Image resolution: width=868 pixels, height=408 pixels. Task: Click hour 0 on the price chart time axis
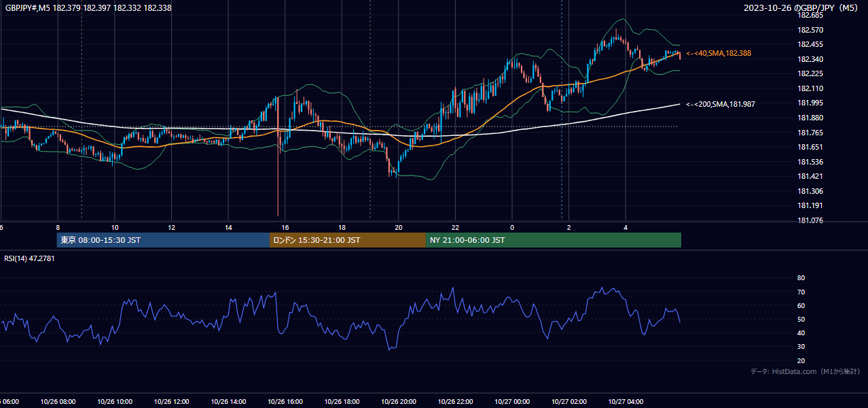click(x=512, y=228)
